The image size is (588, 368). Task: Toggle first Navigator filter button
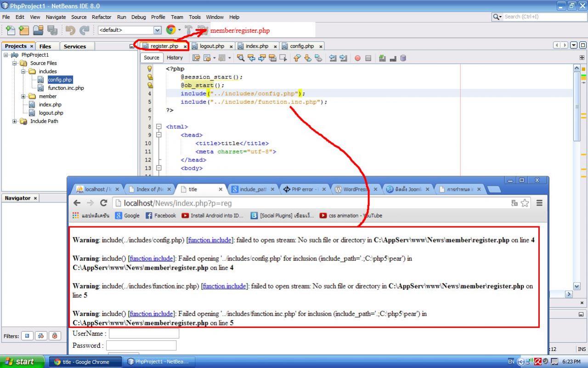pos(27,336)
